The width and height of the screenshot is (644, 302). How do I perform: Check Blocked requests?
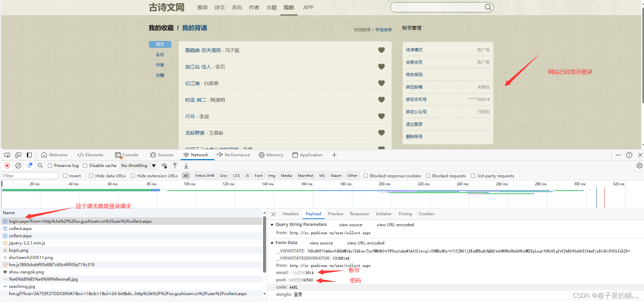(428, 176)
